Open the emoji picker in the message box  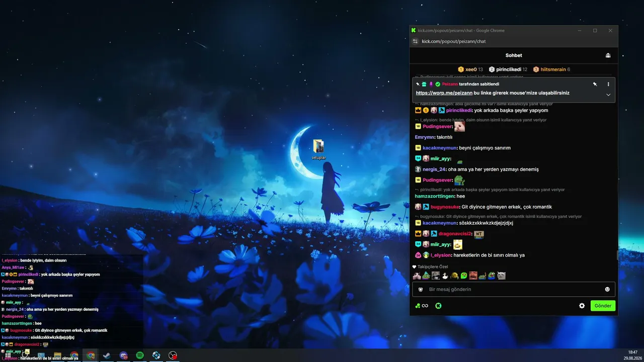click(x=607, y=290)
